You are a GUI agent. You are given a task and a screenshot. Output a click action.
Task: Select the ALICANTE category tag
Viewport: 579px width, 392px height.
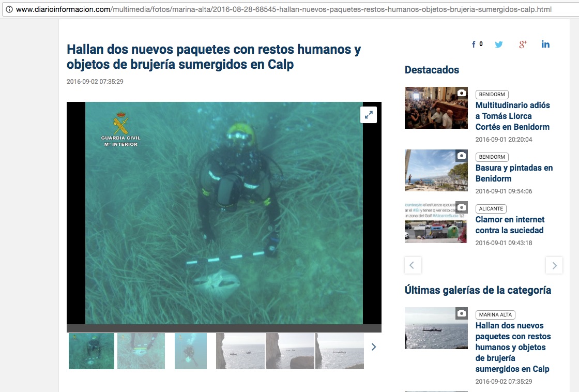coord(491,209)
